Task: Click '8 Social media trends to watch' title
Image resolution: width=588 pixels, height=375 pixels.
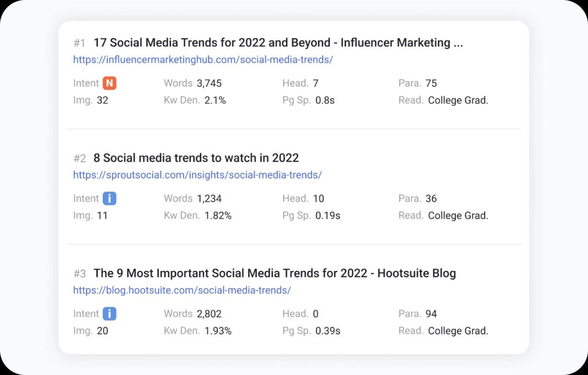Action: pos(196,158)
